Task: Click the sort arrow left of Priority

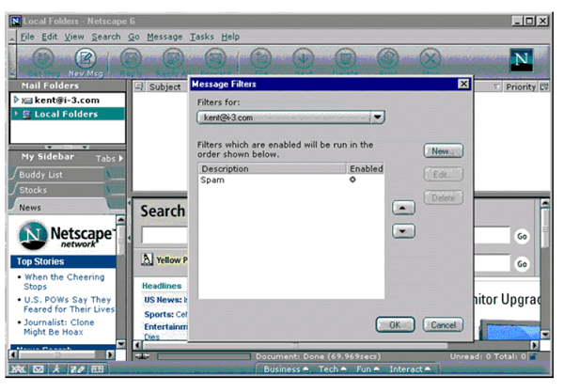Action: (496, 86)
